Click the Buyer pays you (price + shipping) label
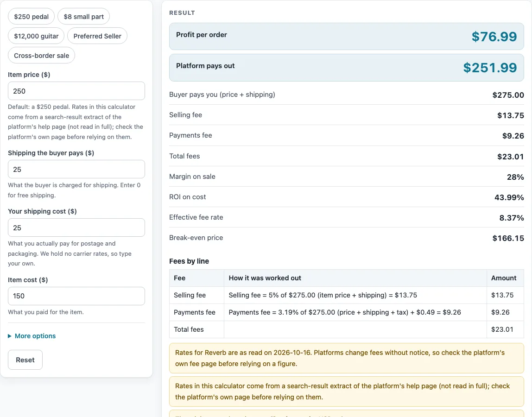The width and height of the screenshot is (532, 417). pyautogui.click(x=222, y=95)
